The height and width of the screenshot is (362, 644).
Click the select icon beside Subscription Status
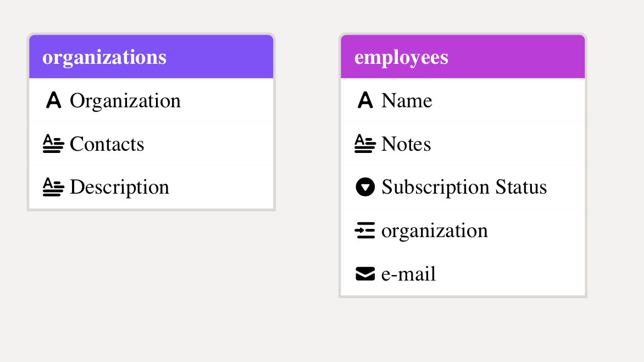[365, 187]
